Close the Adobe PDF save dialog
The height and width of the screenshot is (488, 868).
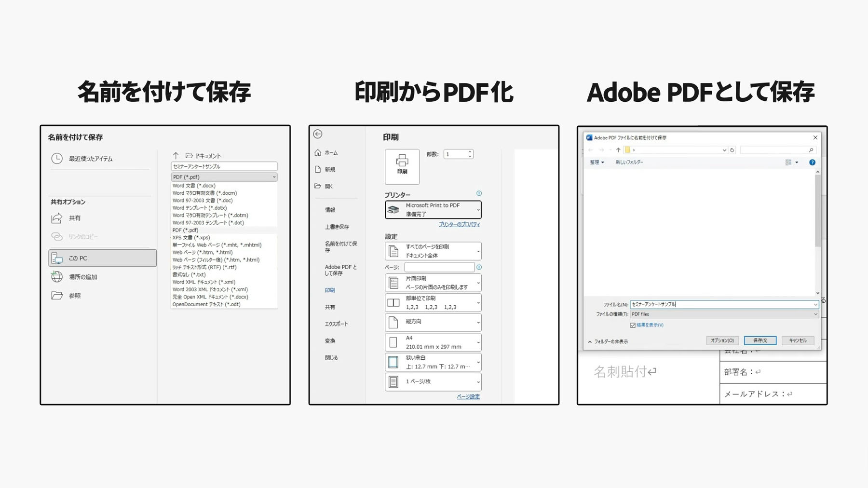pos(815,137)
